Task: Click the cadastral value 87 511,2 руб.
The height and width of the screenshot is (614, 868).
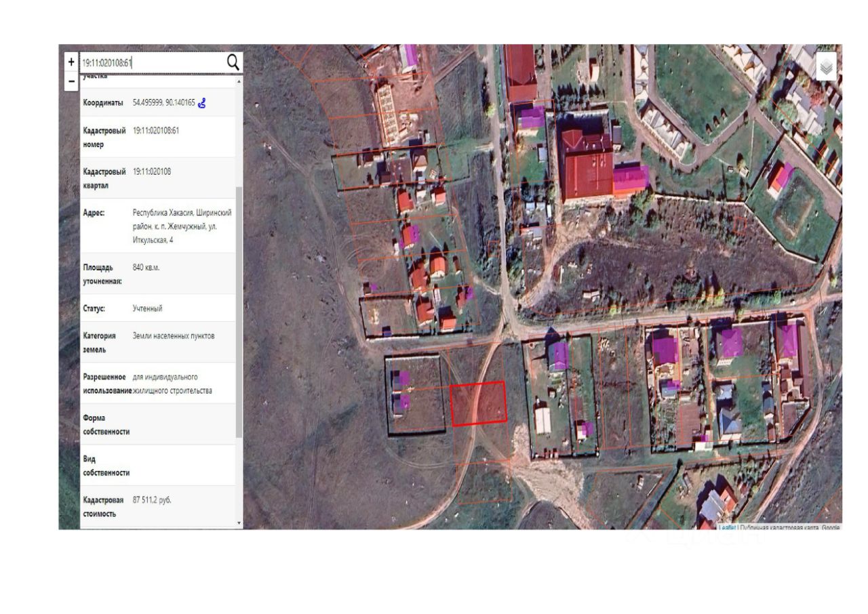Action: [152, 499]
